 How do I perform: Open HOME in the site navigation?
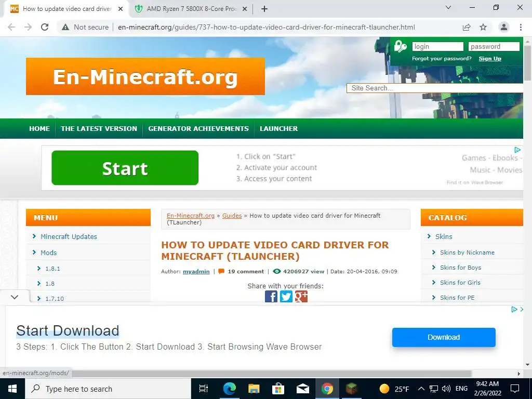pos(39,129)
